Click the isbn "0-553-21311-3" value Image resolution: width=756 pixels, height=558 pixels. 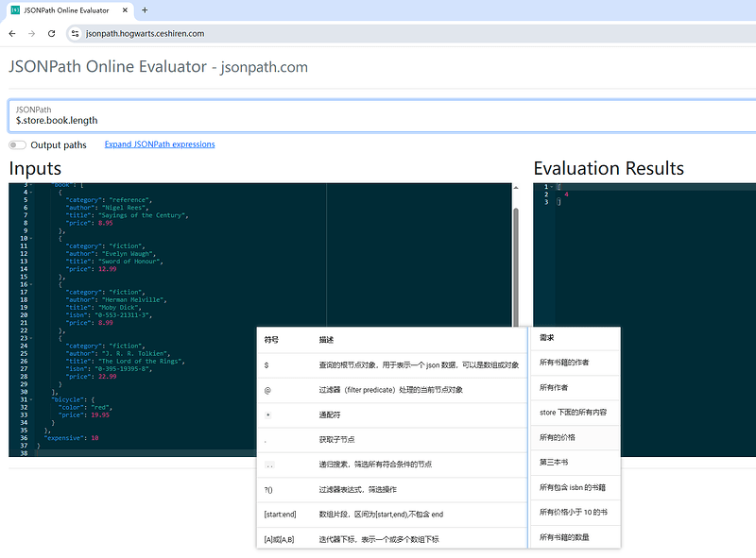(124, 315)
